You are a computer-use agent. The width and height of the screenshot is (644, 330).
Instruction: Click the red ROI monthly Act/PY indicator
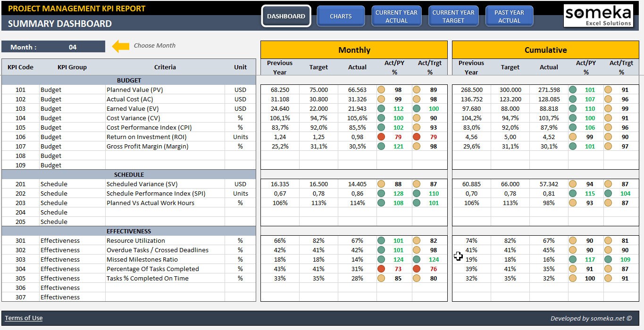pos(381,137)
